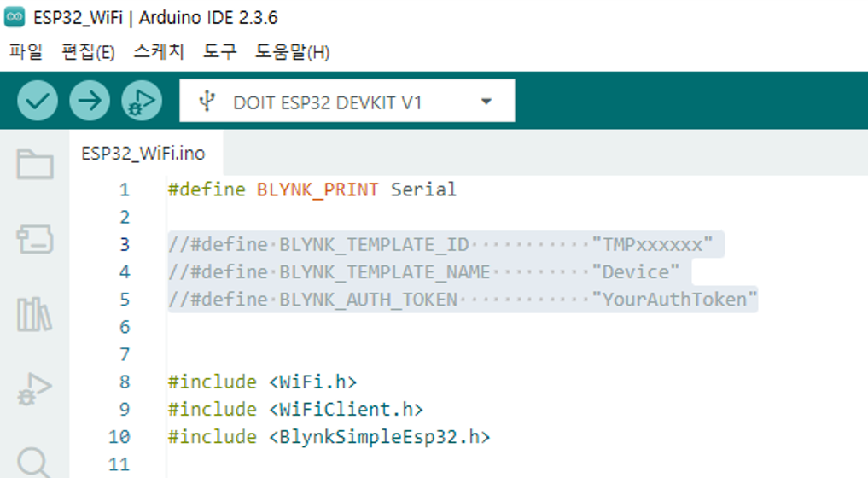The height and width of the screenshot is (478, 868).
Task: Open the Sketchbook folder sidebar icon
Action: [x=35, y=164]
